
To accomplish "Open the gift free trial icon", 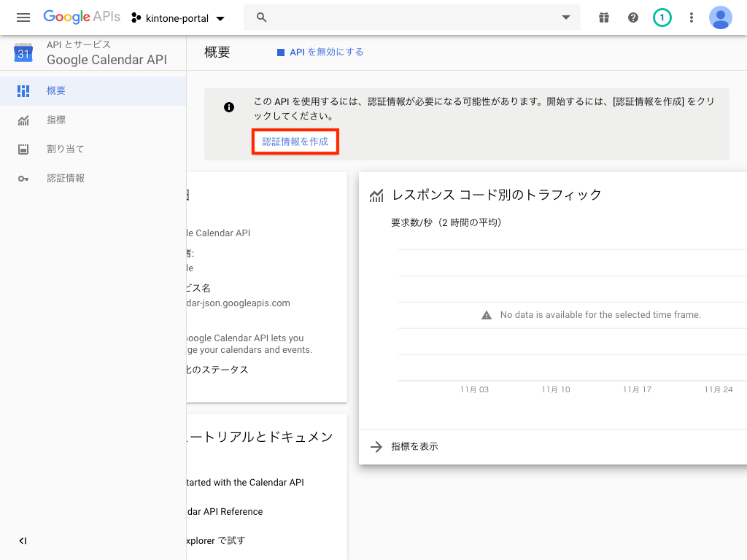I will 603,17.
